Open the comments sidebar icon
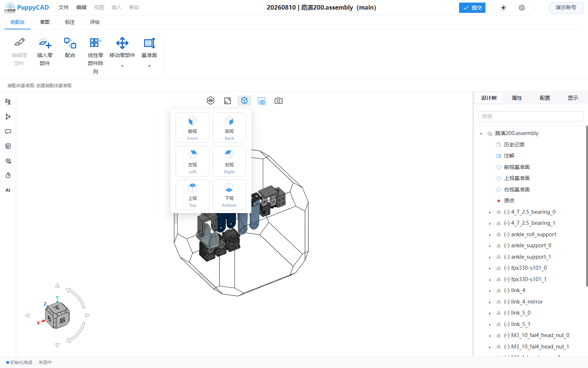 (8, 131)
